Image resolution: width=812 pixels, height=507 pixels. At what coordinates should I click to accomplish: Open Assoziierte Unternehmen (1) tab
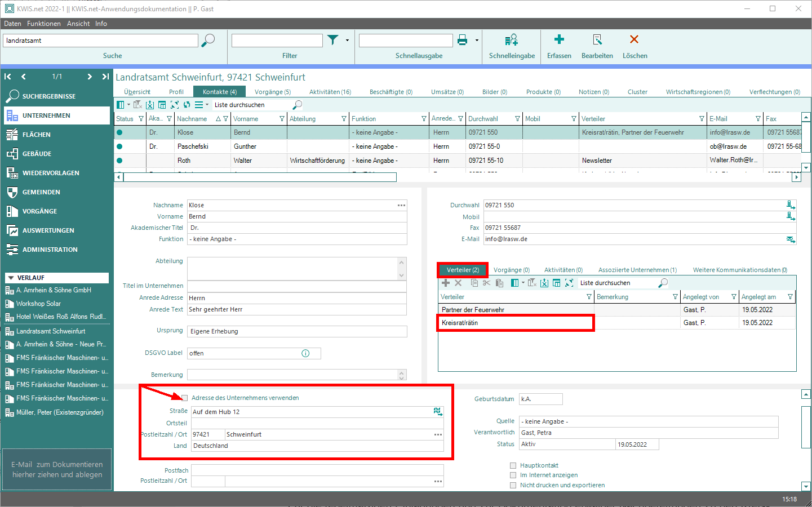637,270
